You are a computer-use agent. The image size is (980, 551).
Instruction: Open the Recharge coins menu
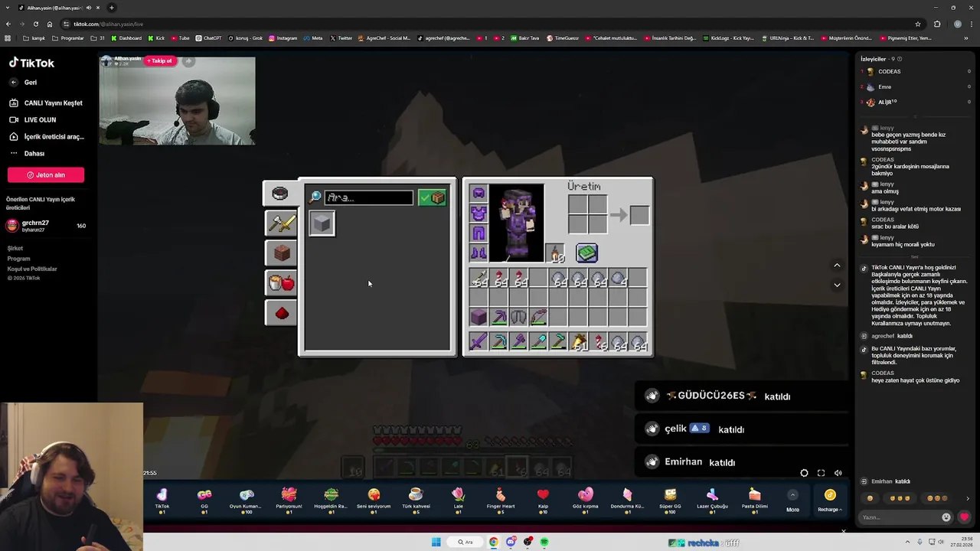(x=830, y=500)
